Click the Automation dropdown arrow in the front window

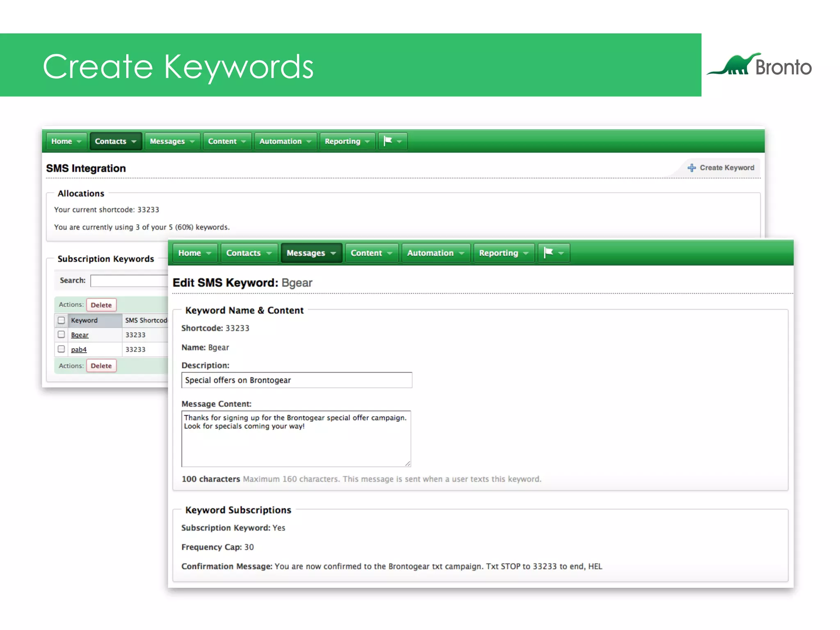[461, 253]
